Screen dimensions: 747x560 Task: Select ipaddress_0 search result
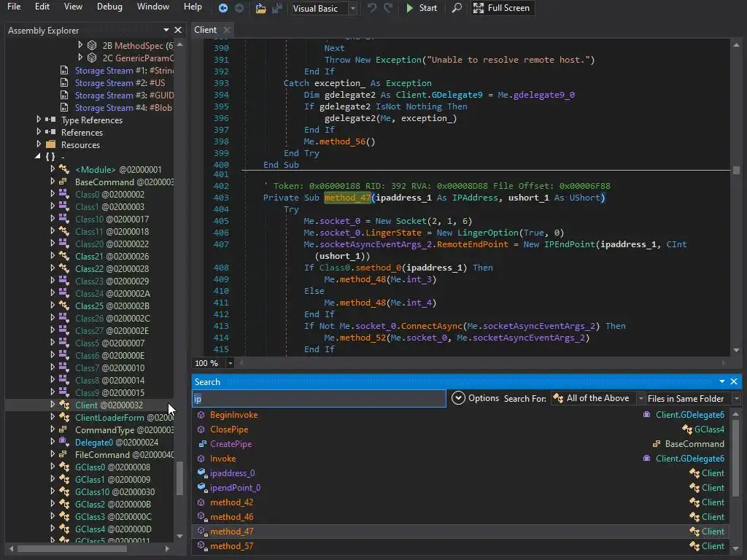[232, 473]
